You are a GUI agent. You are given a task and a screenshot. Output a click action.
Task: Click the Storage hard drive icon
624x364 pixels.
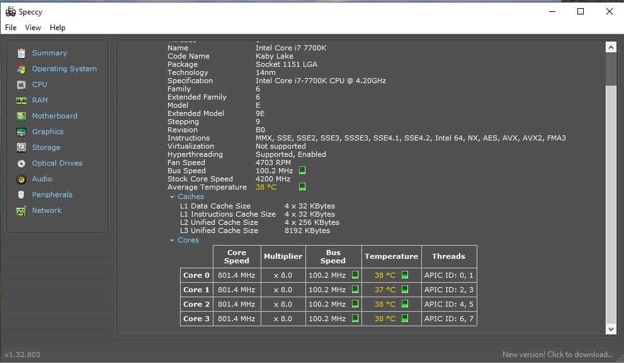(21, 147)
